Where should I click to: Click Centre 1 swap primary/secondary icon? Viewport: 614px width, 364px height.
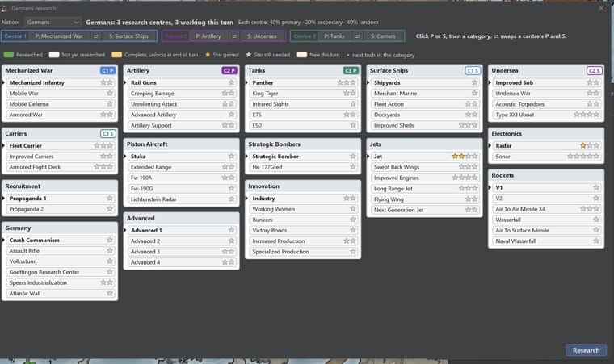(95, 36)
